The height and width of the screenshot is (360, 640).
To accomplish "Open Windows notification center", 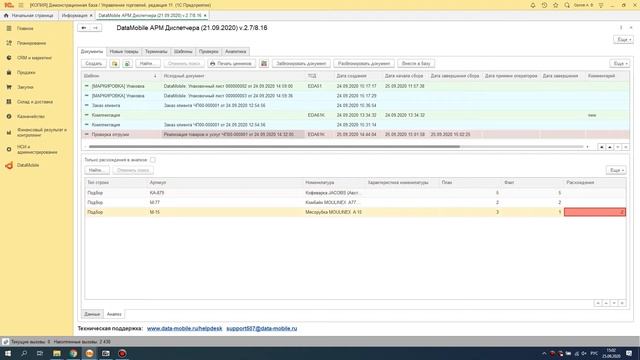I will click(629, 353).
